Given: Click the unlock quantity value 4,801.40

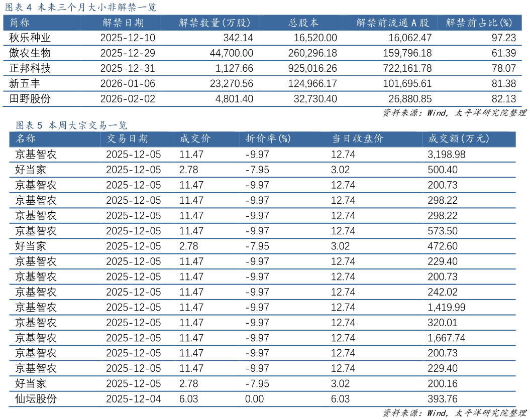Looking at the screenshot, I should [x=234, y=98].
